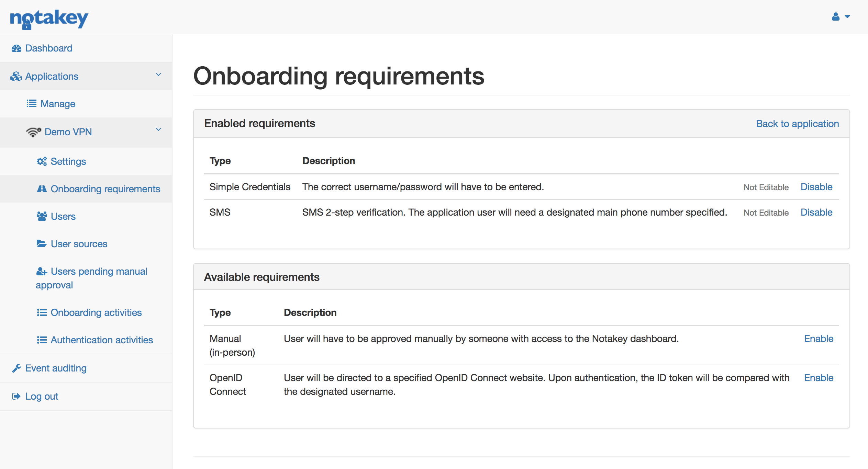The height and width of the screenshot is (469, 868).
Task: Click the user profile icon in the header
Action: point(836,16)
